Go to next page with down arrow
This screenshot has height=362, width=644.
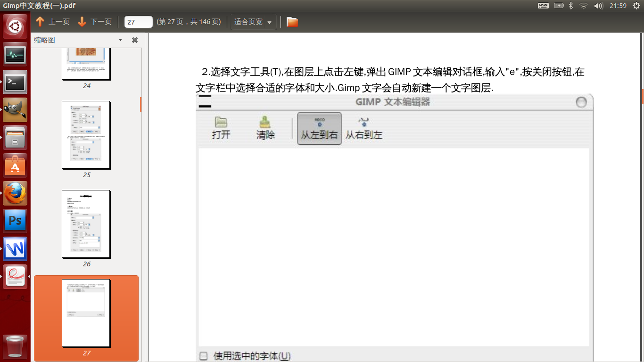pyautogui.click(x=94, y=22)
